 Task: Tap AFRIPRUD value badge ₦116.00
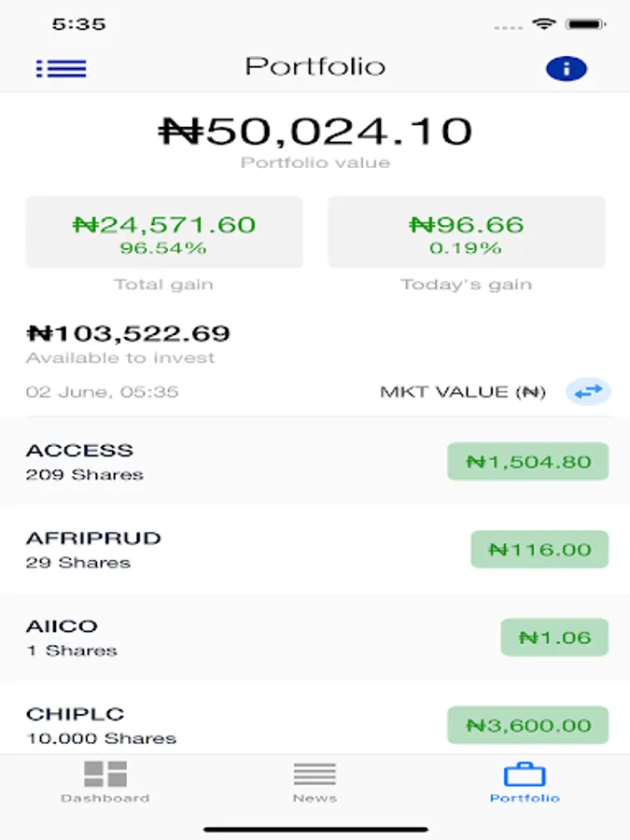[x=539, y=549]
